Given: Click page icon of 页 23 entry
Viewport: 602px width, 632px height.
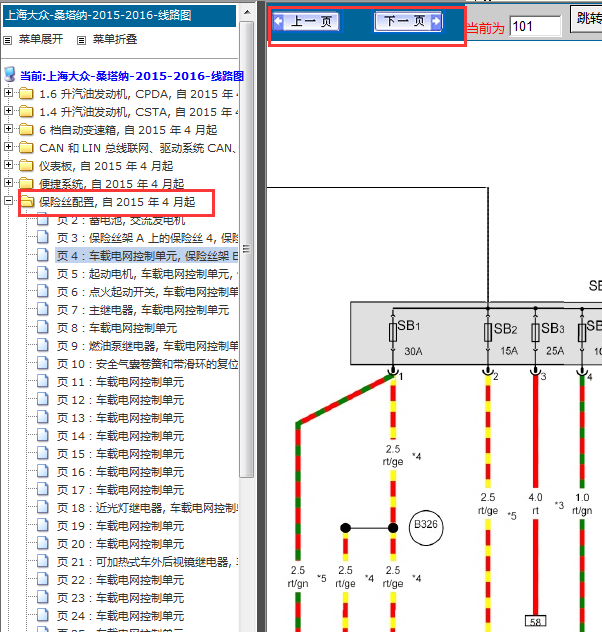Looking at the screenshot, I should coord(43,597).
